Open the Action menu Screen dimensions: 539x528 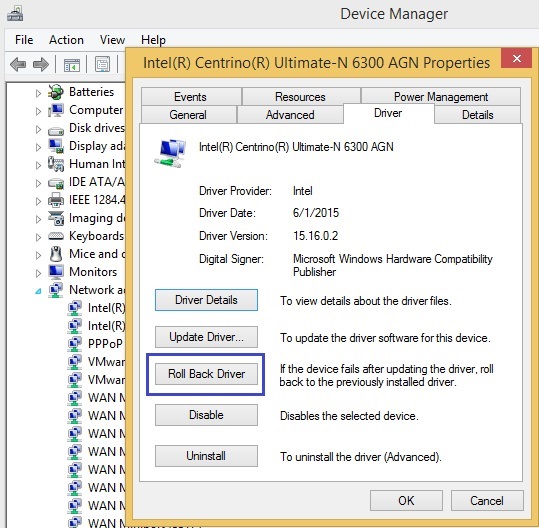click(x=66, y=40)
